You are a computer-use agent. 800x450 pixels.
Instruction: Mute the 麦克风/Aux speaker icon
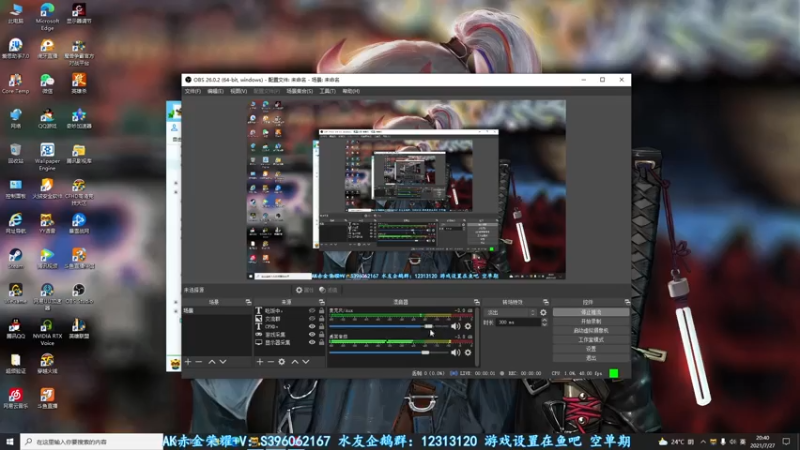[455, 326]
